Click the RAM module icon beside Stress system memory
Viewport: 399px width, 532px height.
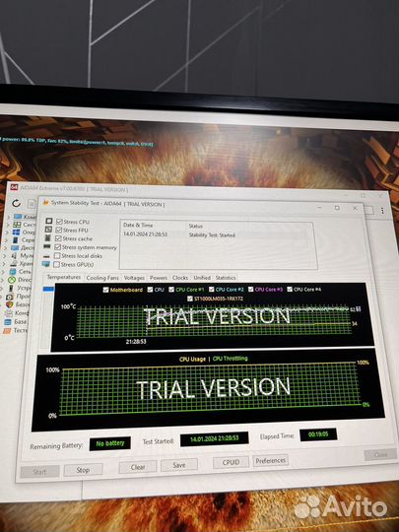(x=47, y=246)
